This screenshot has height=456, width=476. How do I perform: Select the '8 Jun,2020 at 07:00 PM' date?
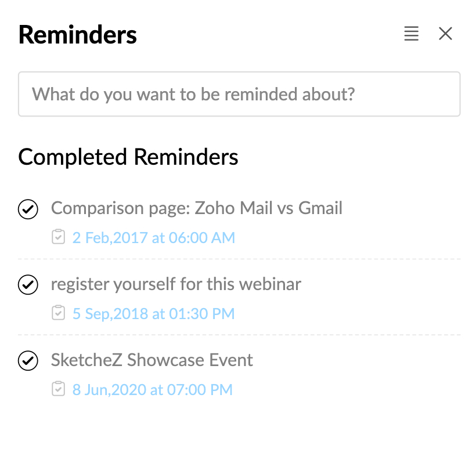153,389
